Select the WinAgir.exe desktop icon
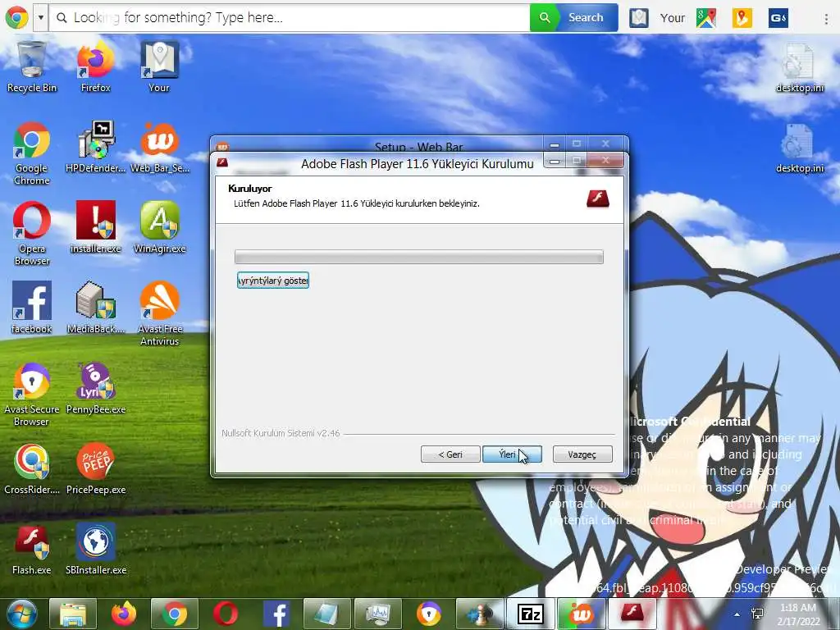The height and width of the screenshot is (630, 840). click(159, 228)
